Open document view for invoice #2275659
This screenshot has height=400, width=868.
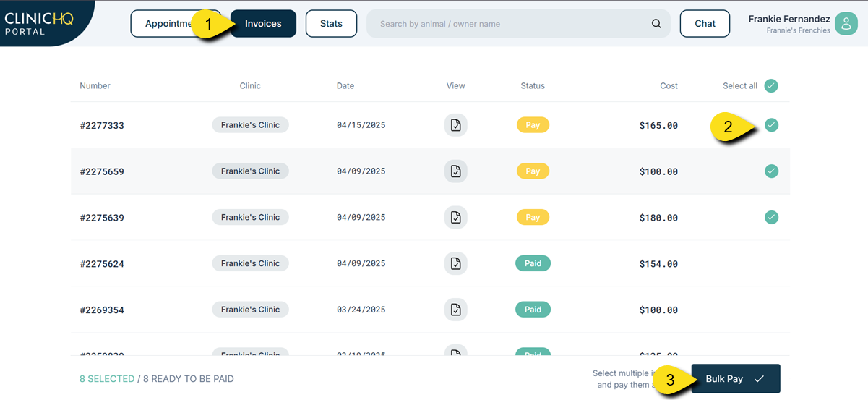coord(455,171)
